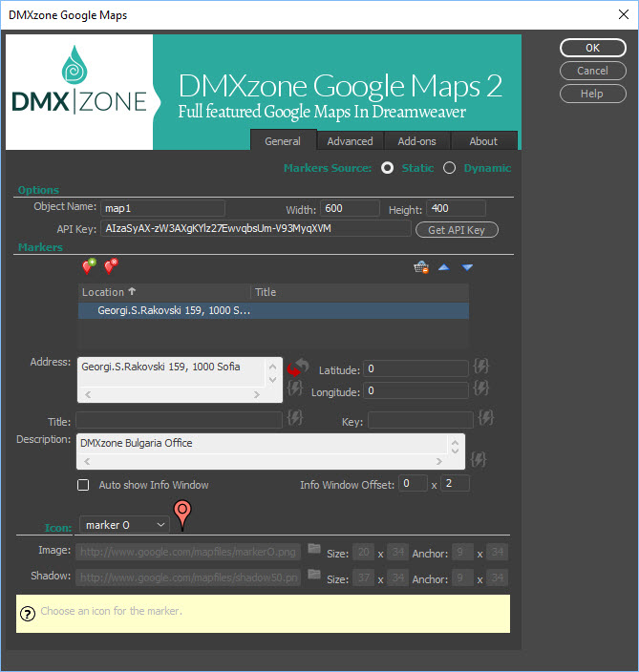Viewport: 639px width, 672px height.
Task: Click the red geocode address arrow icon
Action: [x=293, y=369]
